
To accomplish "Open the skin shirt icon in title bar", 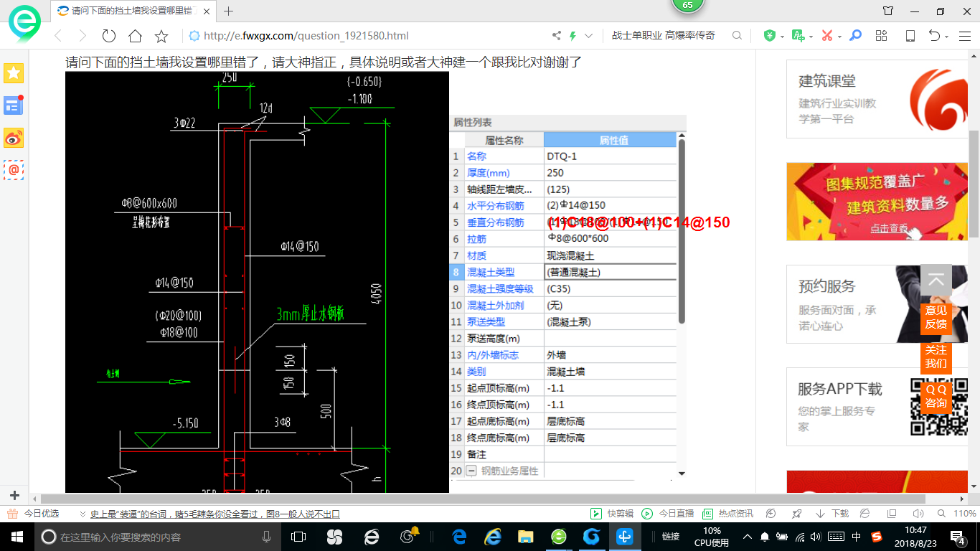I will click(x=888, y=11).
